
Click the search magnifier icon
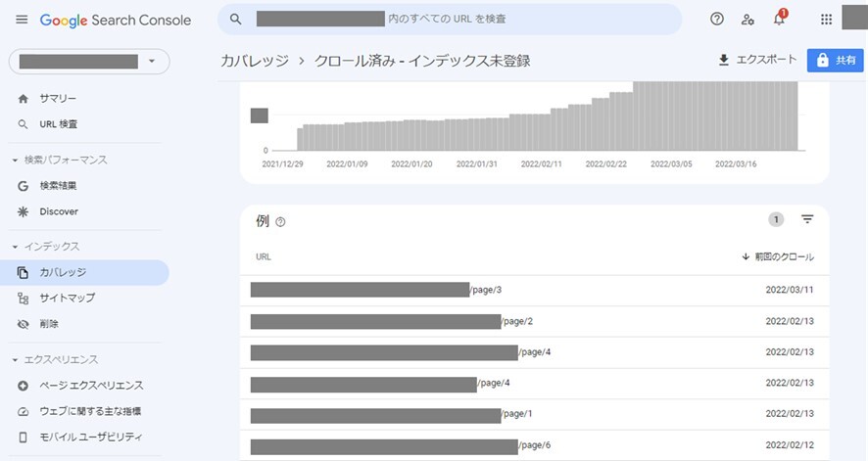[236, 20]
